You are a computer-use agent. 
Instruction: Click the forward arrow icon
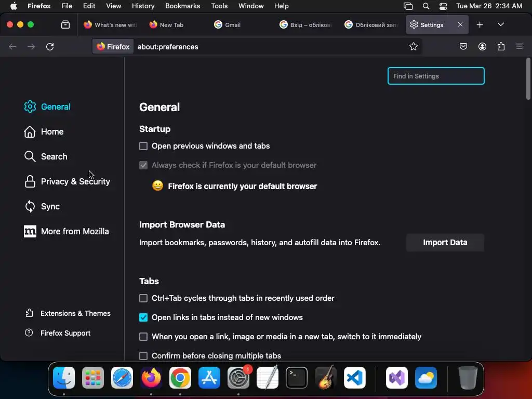[31, 46]
